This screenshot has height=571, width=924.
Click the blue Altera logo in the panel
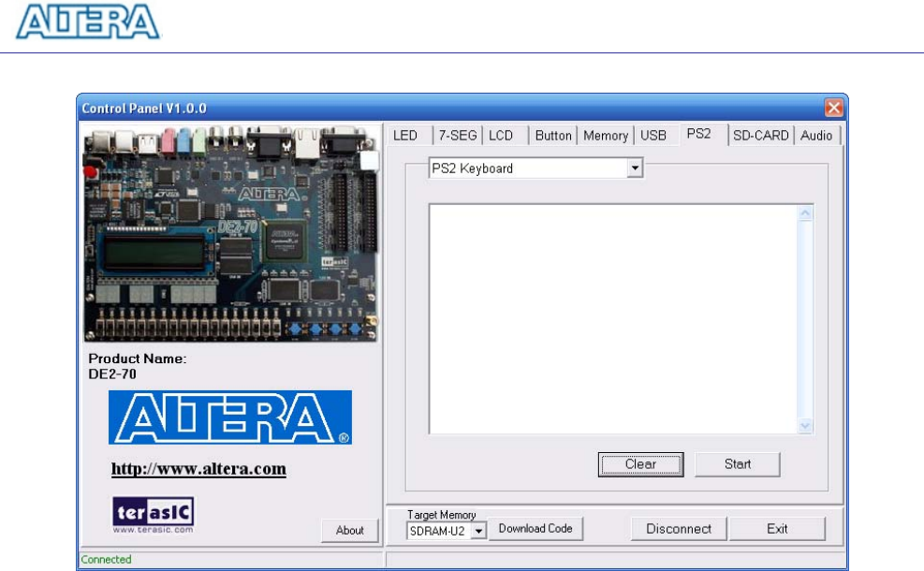[x=229, y=417]
